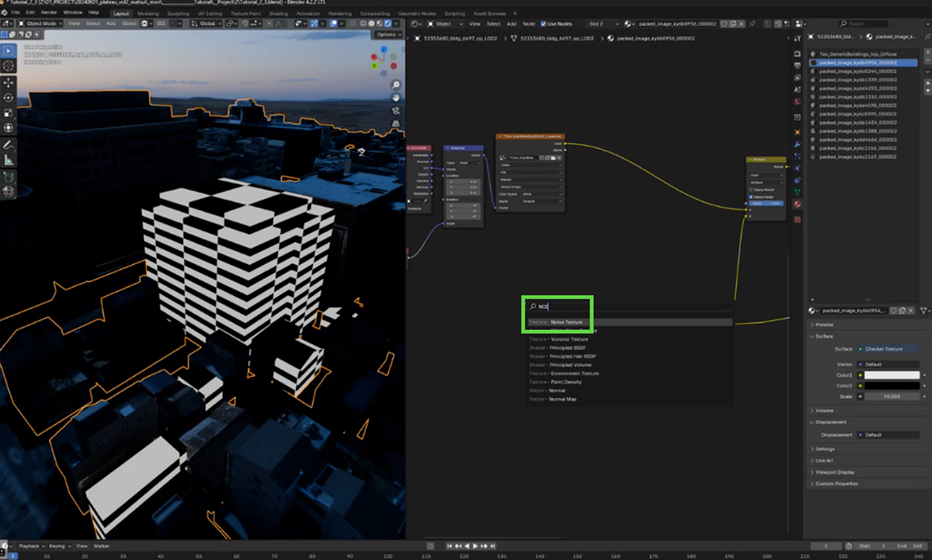
Task: Click the Factor slider on Mix node
Action: pos(767,203)
